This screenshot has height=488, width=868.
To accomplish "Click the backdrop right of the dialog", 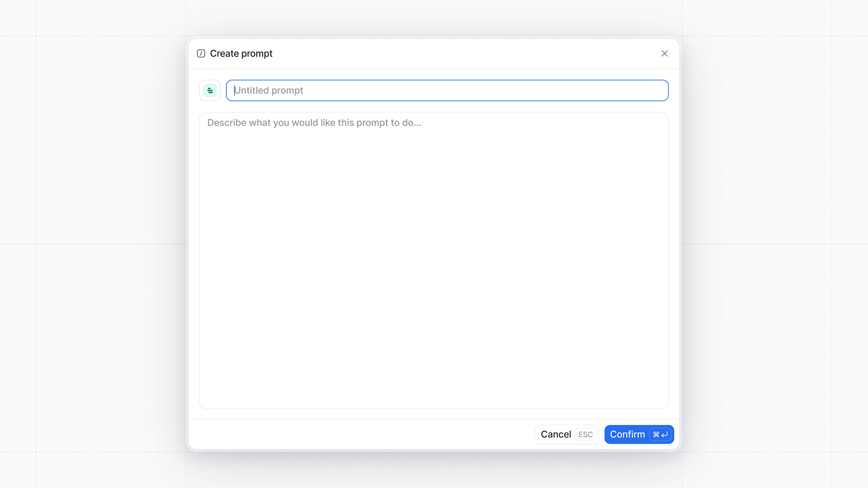I will pos(775,244).
